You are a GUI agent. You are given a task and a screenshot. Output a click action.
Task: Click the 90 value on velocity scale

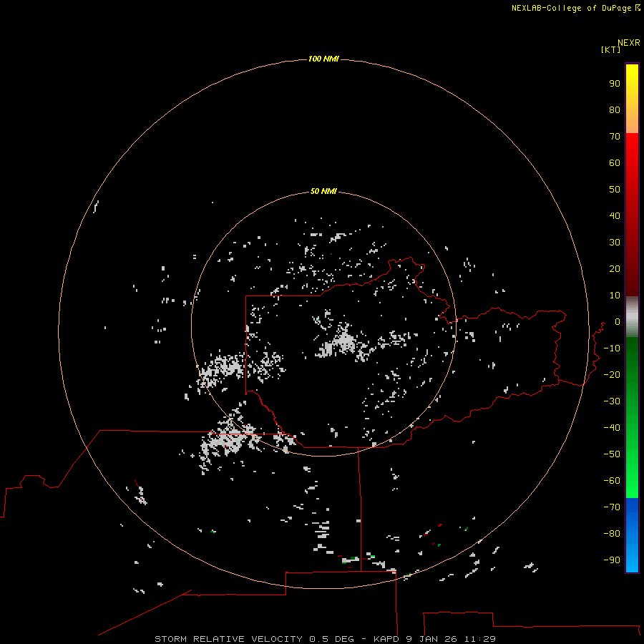(615, 84)
